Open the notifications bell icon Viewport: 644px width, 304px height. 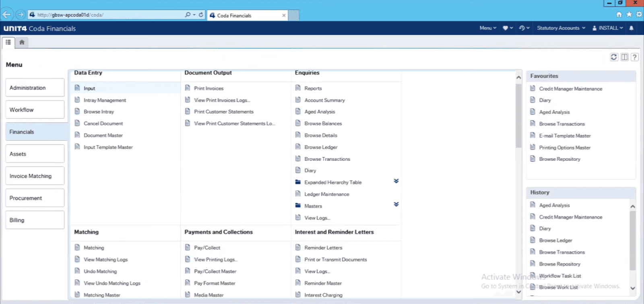coord(631,28)
